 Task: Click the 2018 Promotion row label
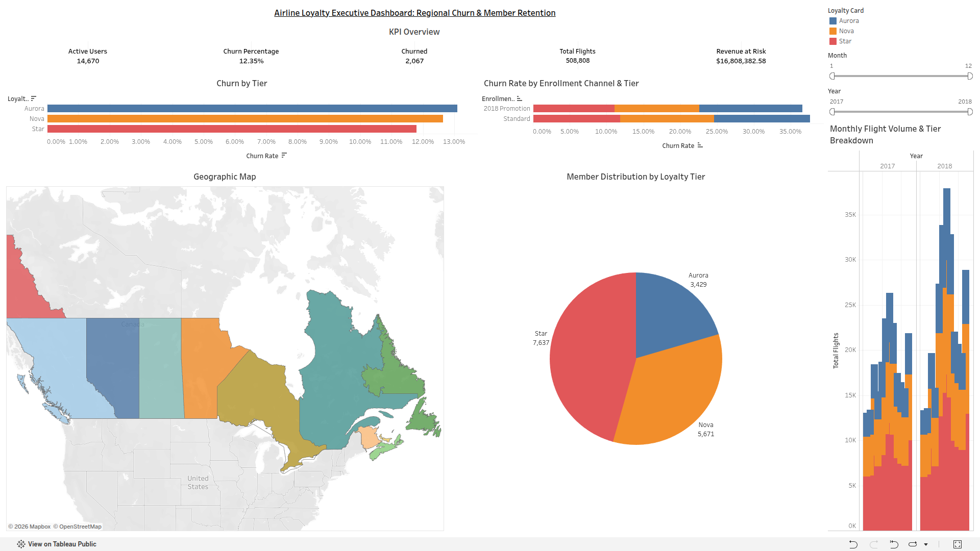coord(507,109)
